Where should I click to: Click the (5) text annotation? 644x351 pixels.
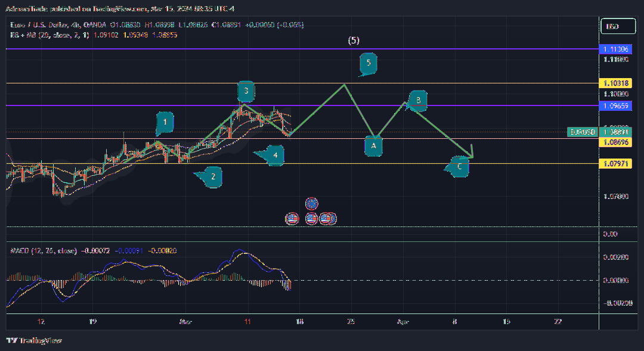pos(354,41)
